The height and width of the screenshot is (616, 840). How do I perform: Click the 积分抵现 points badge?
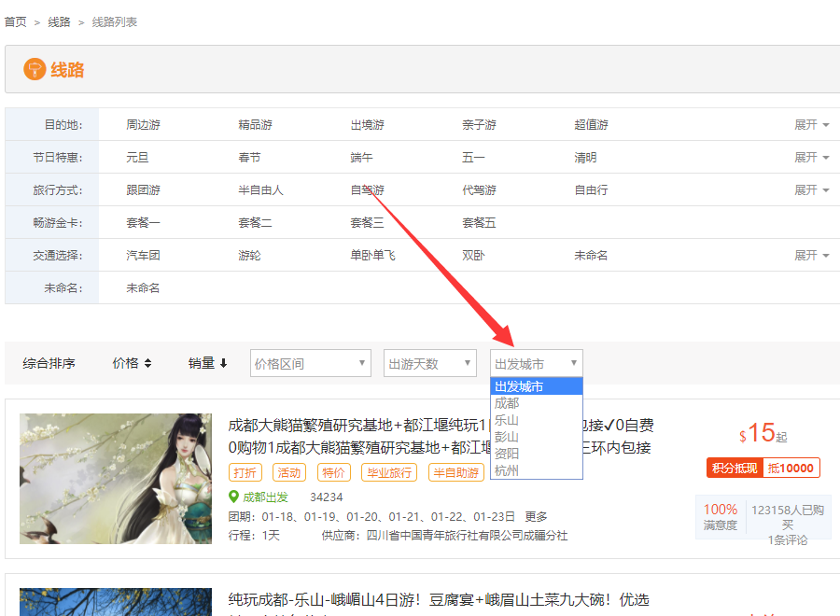(x=735, y=469)
